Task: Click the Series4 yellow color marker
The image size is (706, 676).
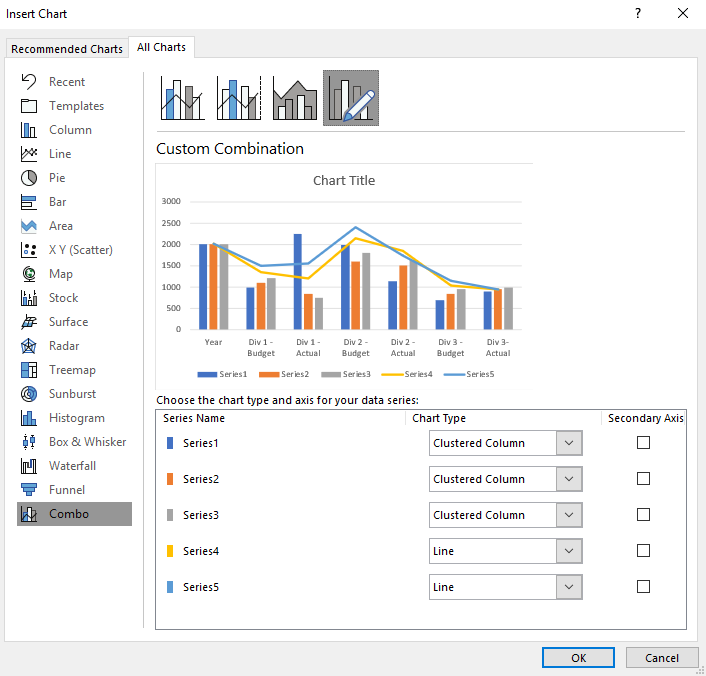Action: point(170,551)
